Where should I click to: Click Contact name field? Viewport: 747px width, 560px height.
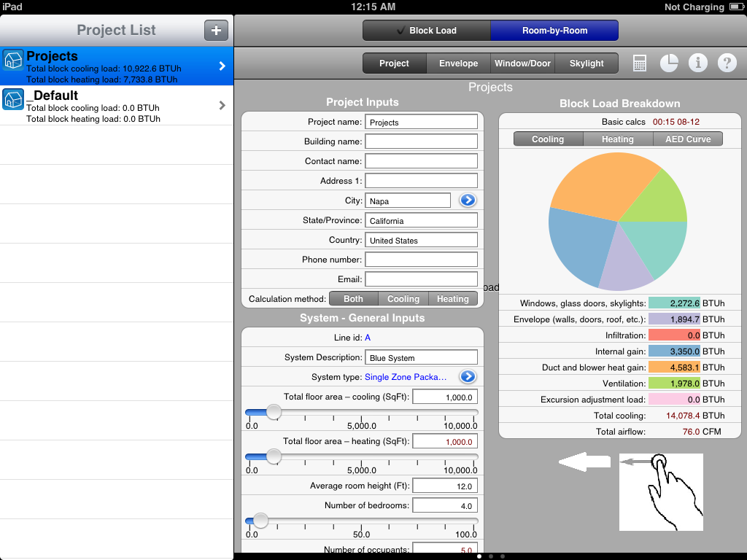tap(421, 161)
